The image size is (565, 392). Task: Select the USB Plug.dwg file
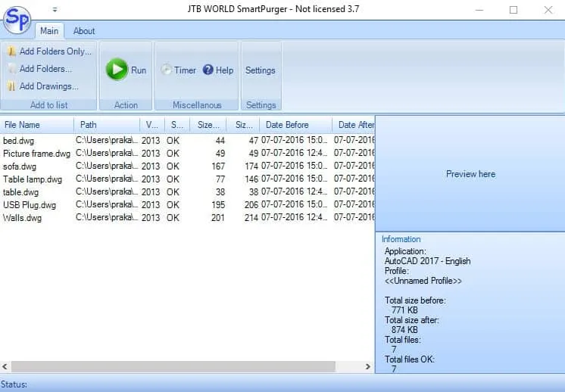coord(30,205)
